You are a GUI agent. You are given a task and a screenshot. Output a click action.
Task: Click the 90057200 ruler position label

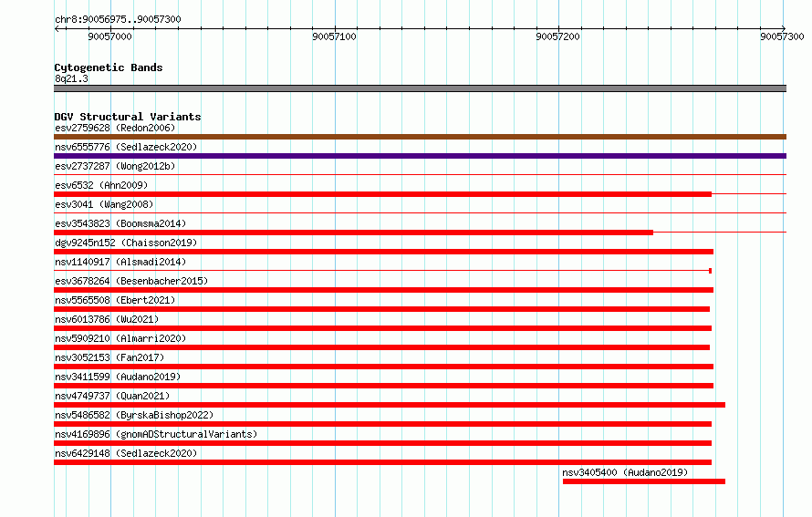click(557, 36)
